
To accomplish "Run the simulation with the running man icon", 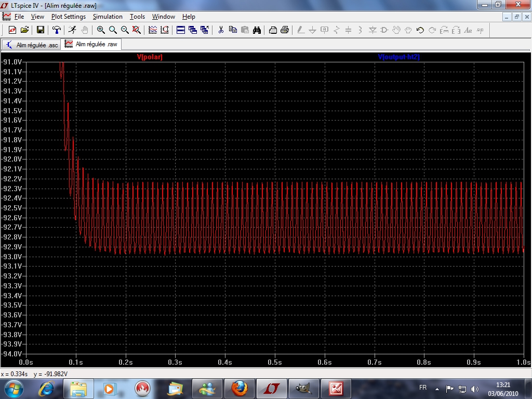I will pos(72,30).
